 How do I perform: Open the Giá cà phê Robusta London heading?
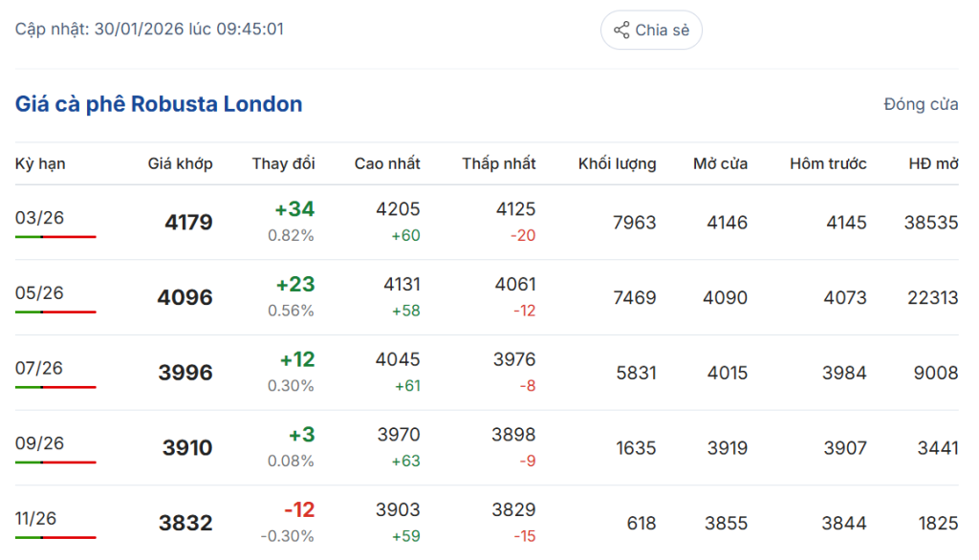(159, 104)
